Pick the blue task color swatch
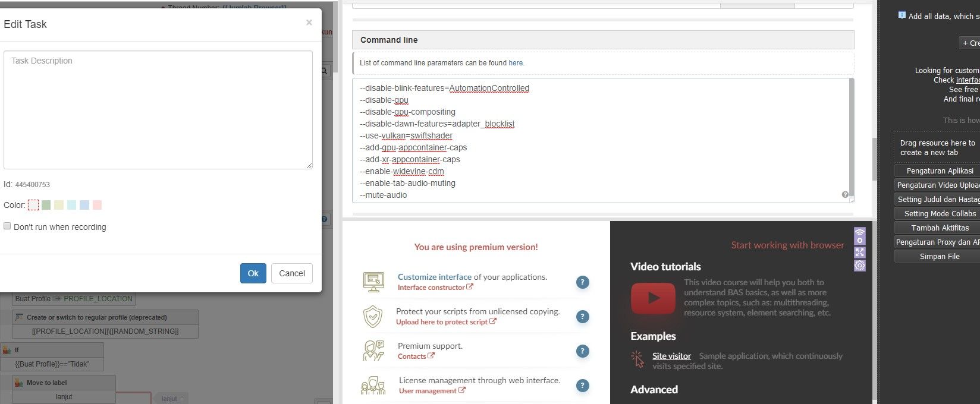Viewport: 980px width, 404px height. [x=84, y=205]
